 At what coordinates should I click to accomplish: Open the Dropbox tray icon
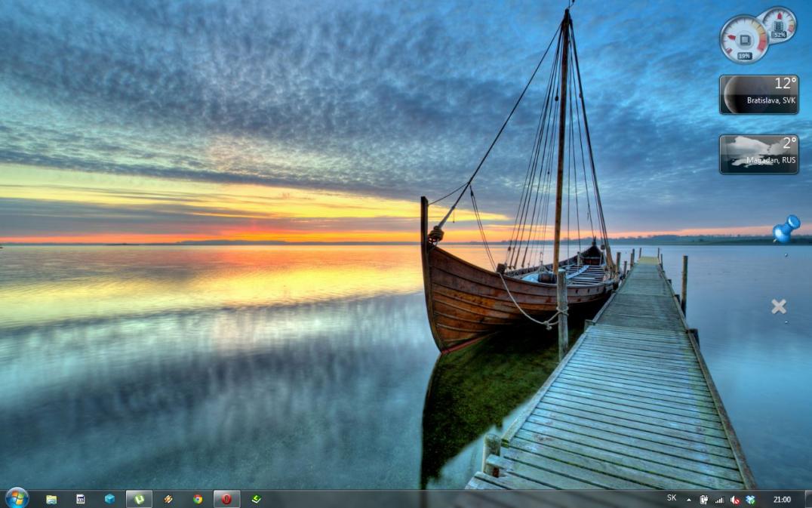pyautogui.click(x=750, y=499)
